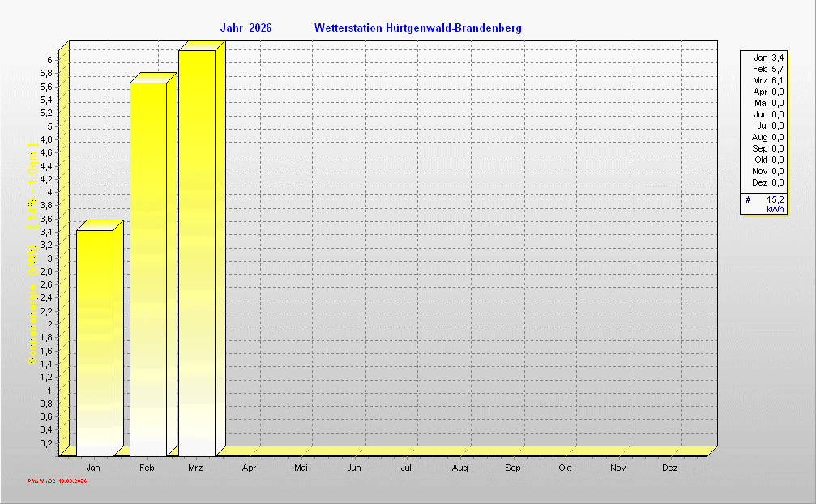The image size is (816, 504).
Task: Click the yellow Jan bar in chart
Action: click(x=94, y=342)
